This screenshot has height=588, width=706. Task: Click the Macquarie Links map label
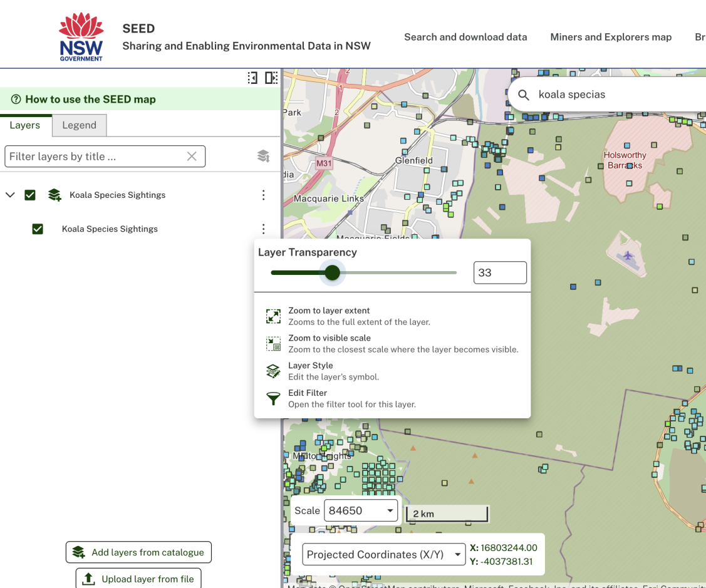[329, 199]
